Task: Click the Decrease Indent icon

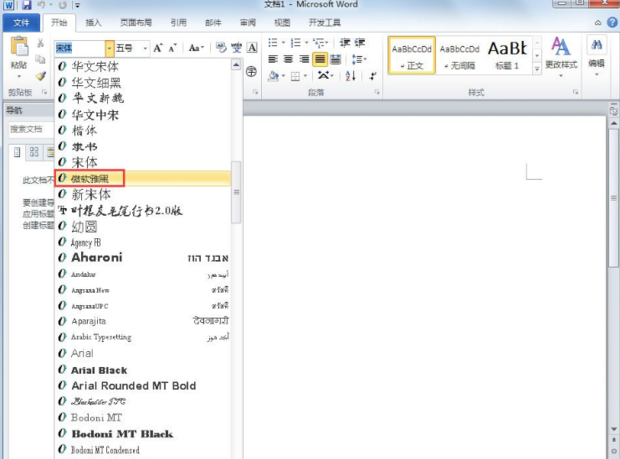Action: point(345,42)
